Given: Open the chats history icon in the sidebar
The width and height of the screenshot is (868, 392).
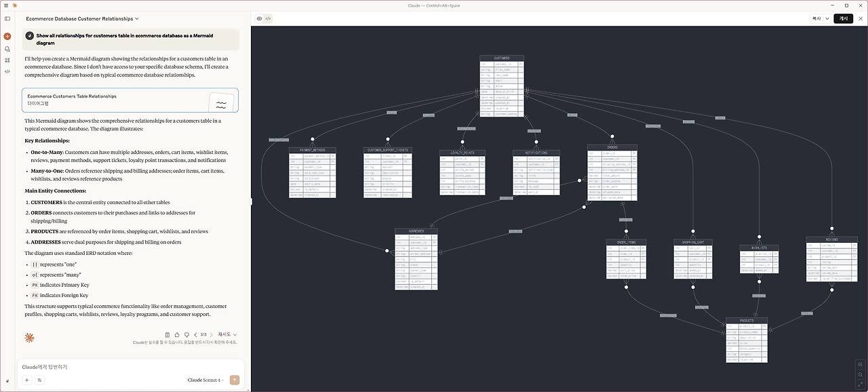Looking at the screenshot, I should click(7, 48).
